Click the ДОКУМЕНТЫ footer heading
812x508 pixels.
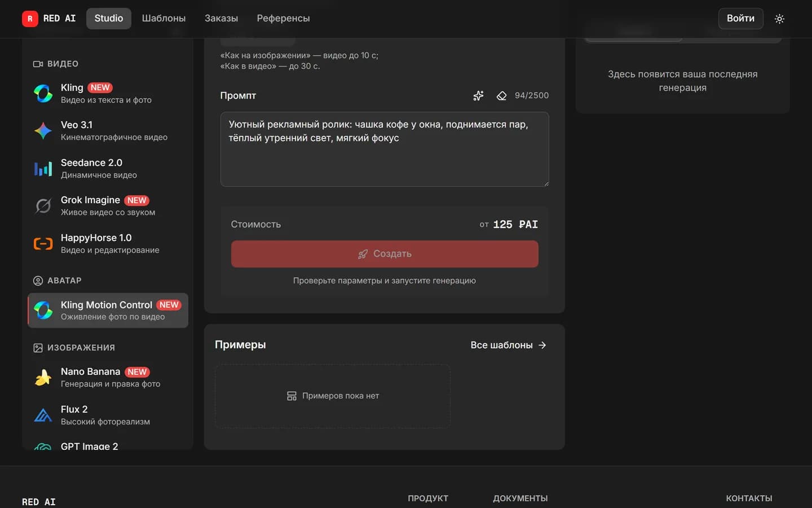coord(520,498)
